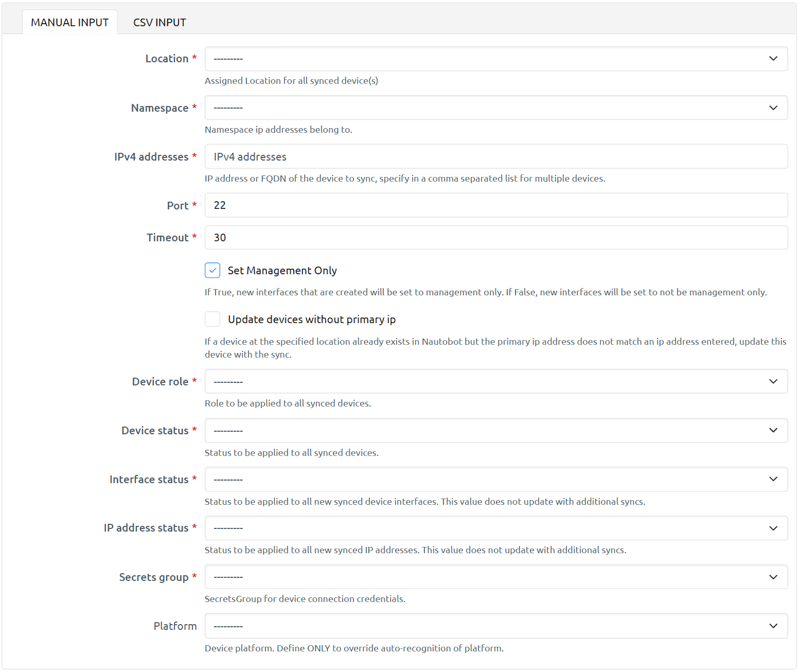Image resolution: width=799 pixels, height=672 pixels.
Task: Click the IP address status chevron
Action: point(773,528)
